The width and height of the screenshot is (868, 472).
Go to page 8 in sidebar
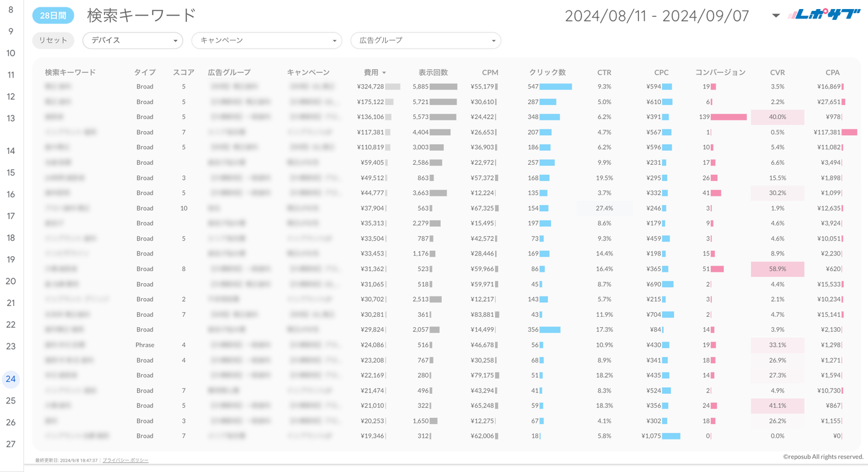11,10
